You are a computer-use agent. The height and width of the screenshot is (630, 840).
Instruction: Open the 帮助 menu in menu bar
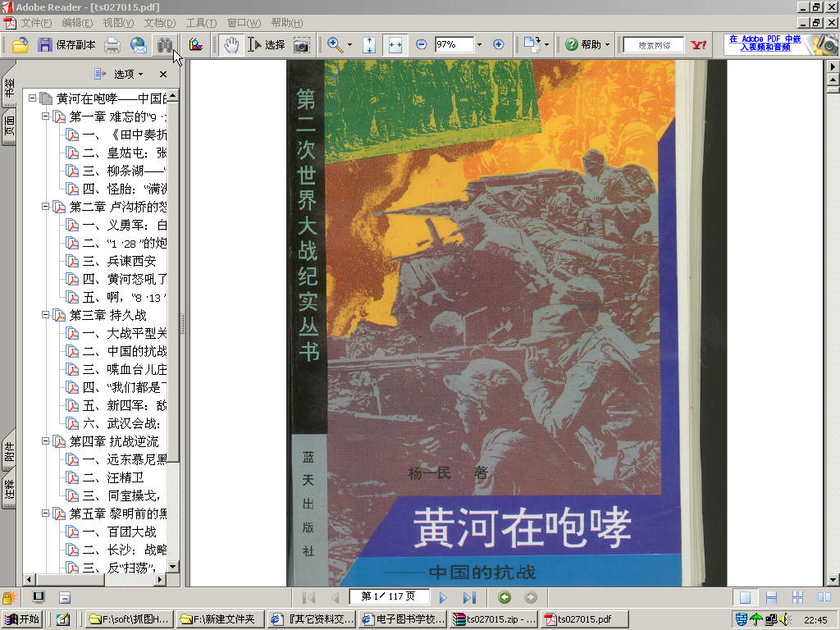point(286,23)
